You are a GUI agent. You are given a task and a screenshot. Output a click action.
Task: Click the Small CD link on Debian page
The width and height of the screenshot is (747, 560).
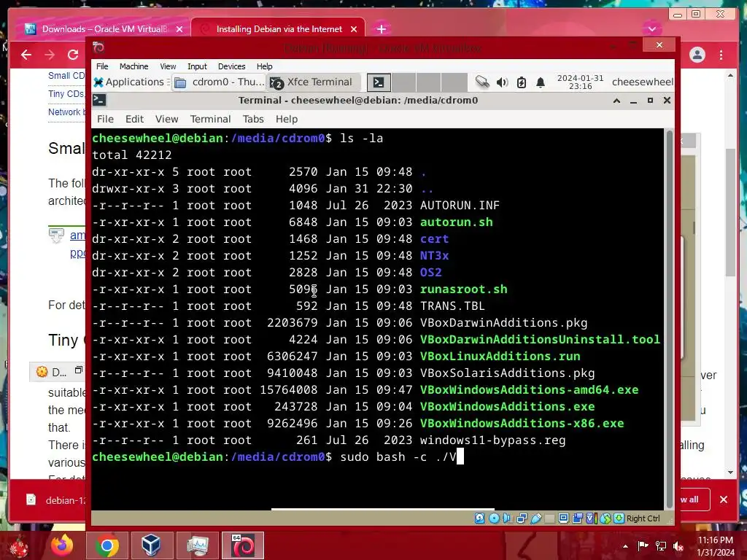(66, 76)
